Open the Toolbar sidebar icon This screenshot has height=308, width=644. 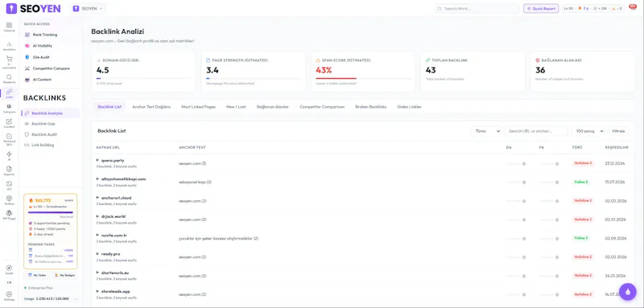(x=9, y=200)
